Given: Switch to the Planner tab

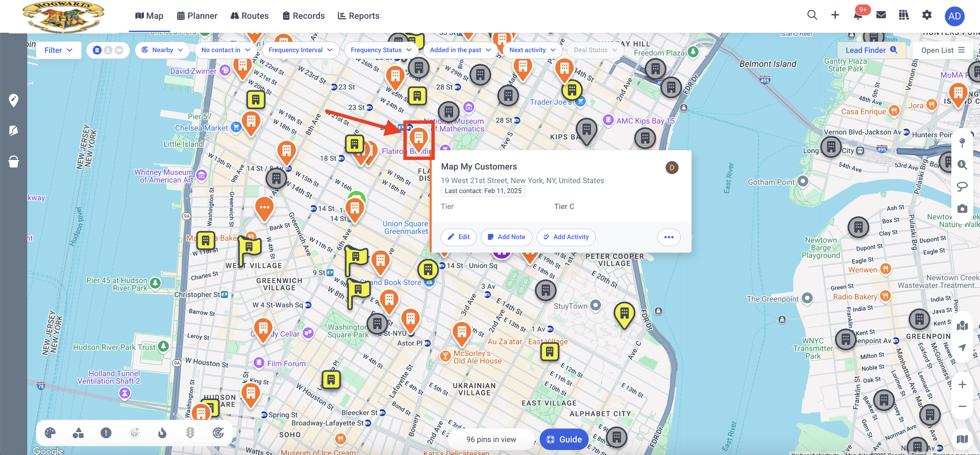Looking at the screenshot, I should point(197,16).
